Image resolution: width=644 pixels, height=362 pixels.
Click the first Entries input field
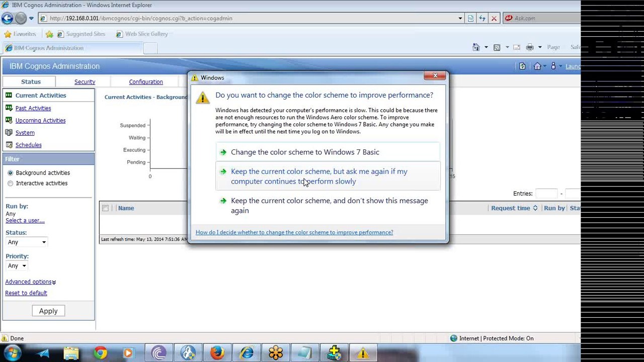546,194
